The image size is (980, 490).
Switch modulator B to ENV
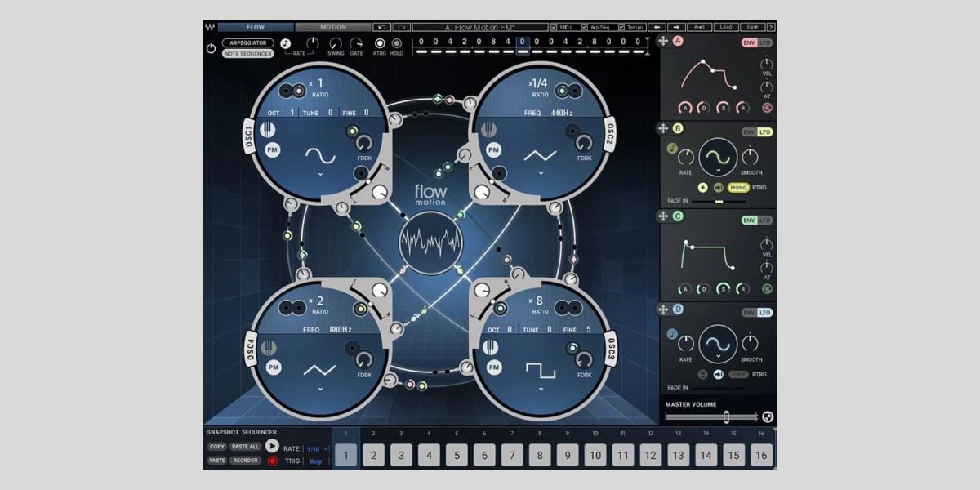click(749, 131)
